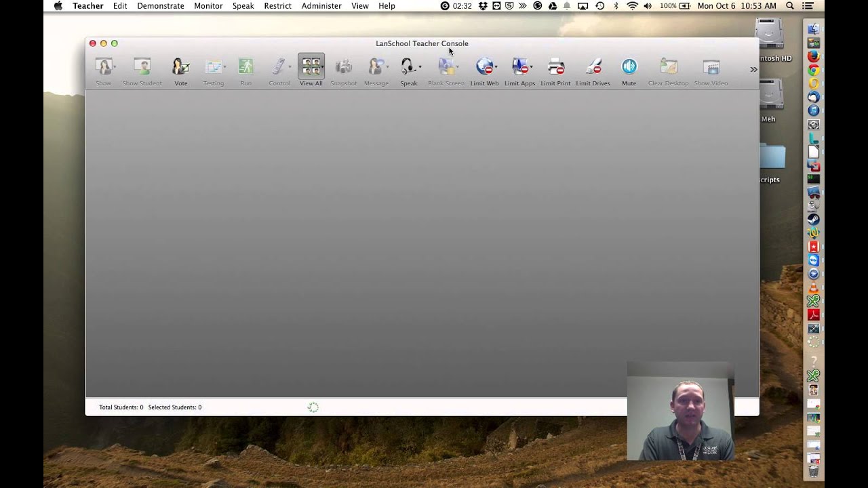Open Notification Center list icon
Image resolution: width=868 pixels, height=488 pixels.
[808, 5]
